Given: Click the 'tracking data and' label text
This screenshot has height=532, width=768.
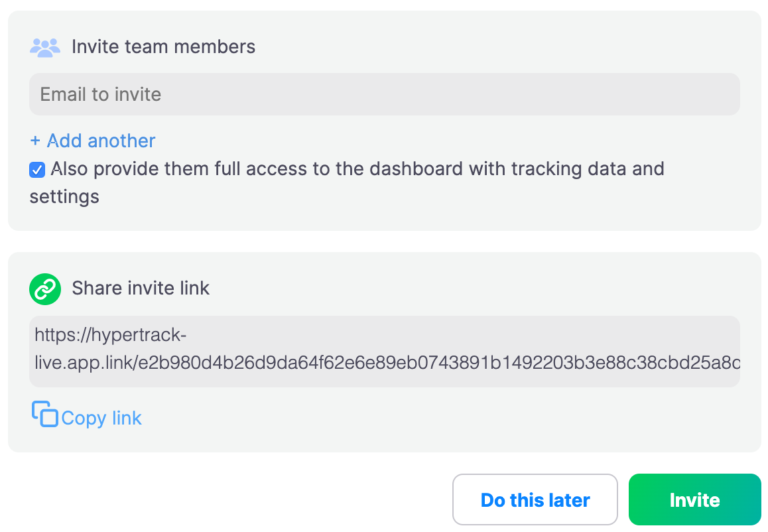Looking at the screenshot, I should point(567,169).
